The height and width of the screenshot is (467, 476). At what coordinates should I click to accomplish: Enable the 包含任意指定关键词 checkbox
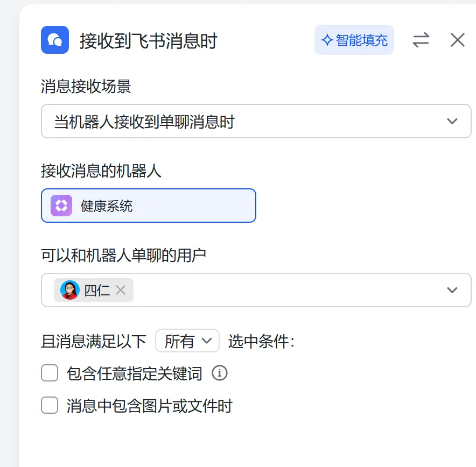click(50, 373)
